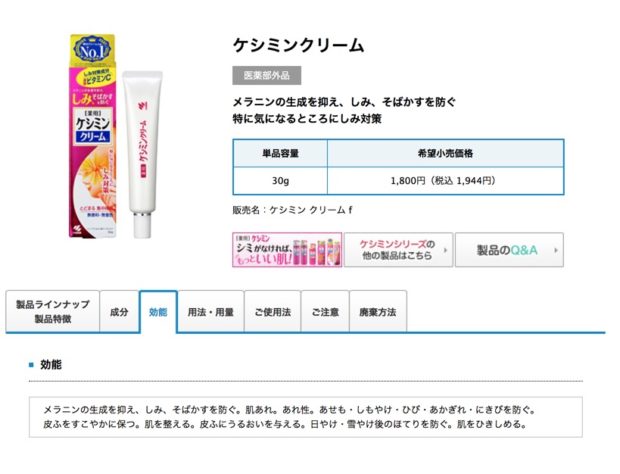The width and height of the screenshot is (620, 474).
Task: Switch to the 成分 tab
Action: coord(119,312)
